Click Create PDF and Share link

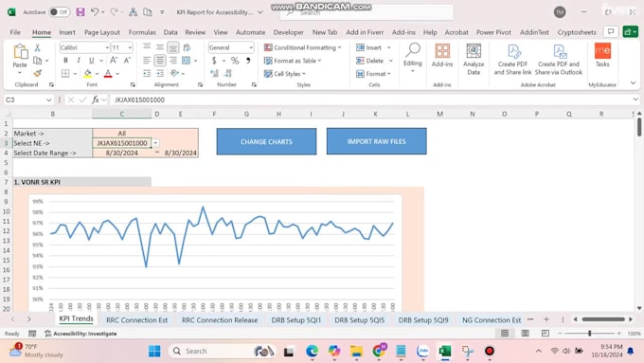point(512,59)
